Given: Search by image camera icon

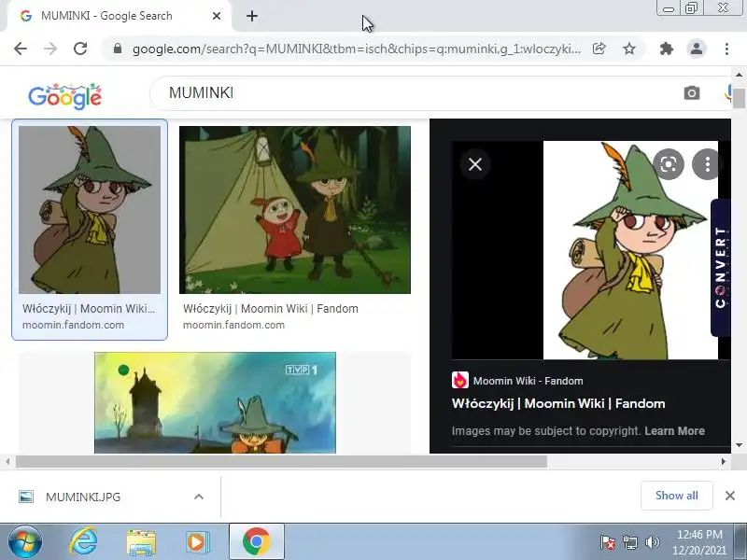Looking at the screenshot, I should point(692,92).
